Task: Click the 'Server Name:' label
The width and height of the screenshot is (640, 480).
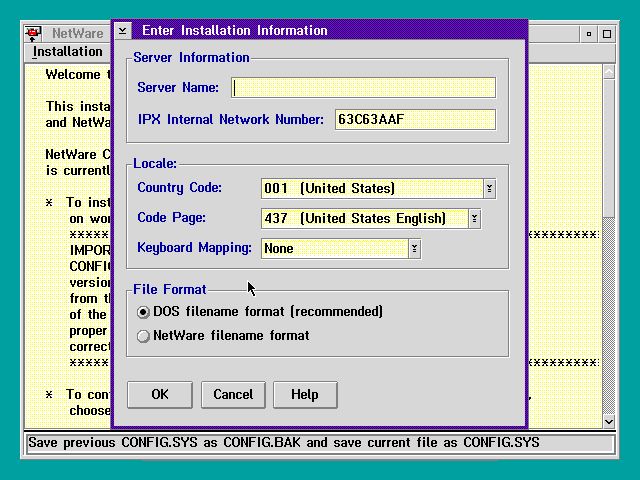Action: 178,87
